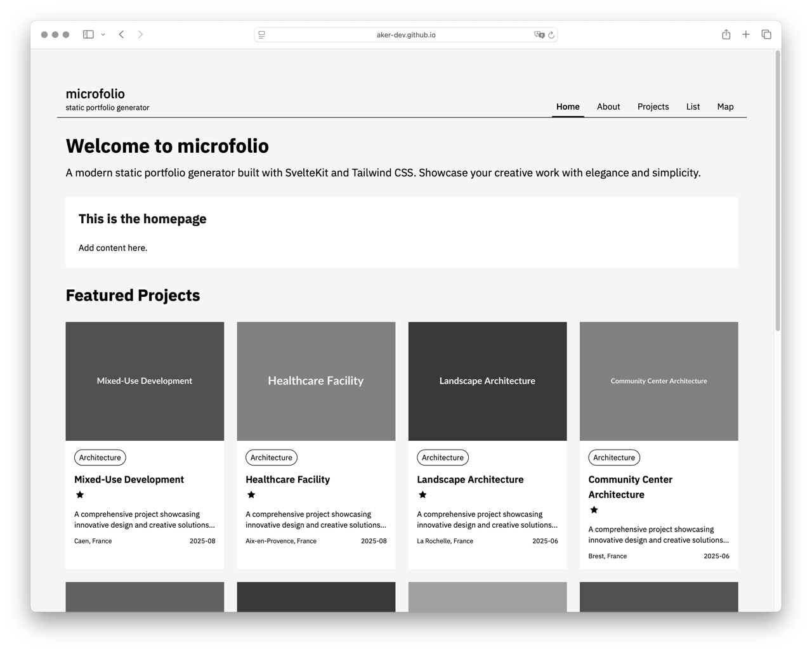Open the page reader icon in the address bar
Image resolution: width=812 pixels, height=652 pixels.
coord(261,35)
